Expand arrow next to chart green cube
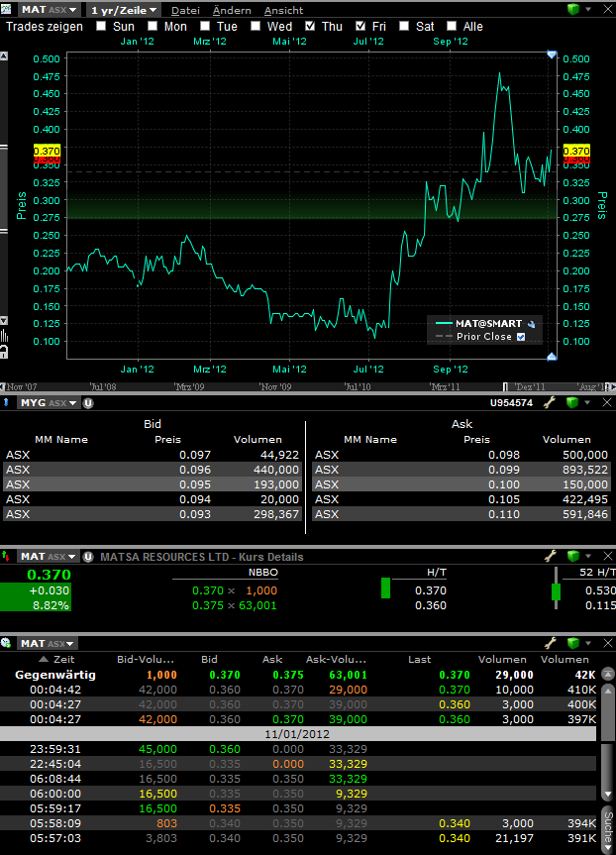 pyautogui.click(x=587, y=9)
